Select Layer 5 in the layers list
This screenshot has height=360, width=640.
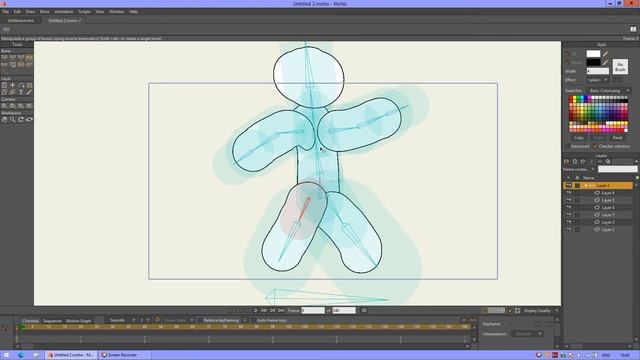pyautogui.click(x=607, y=200)
